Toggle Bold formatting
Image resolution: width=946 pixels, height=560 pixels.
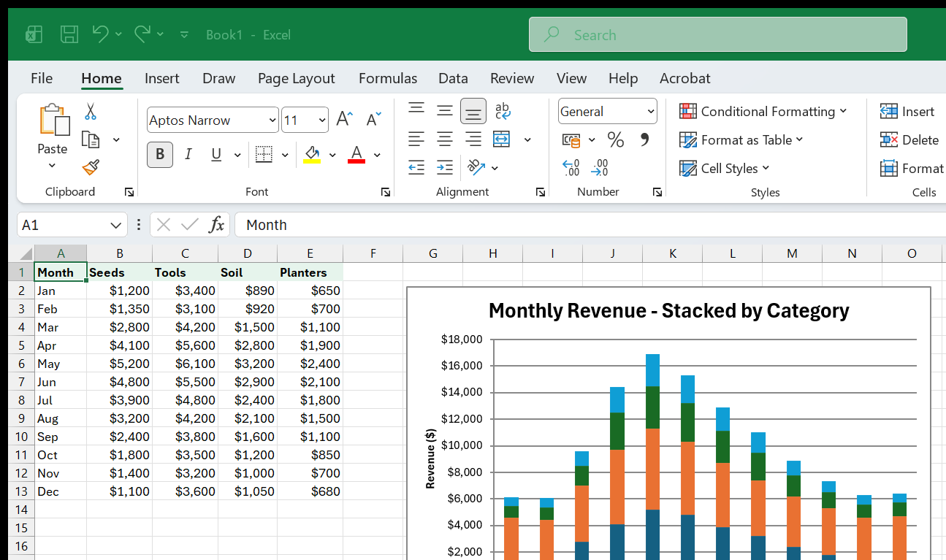(160, 154)
